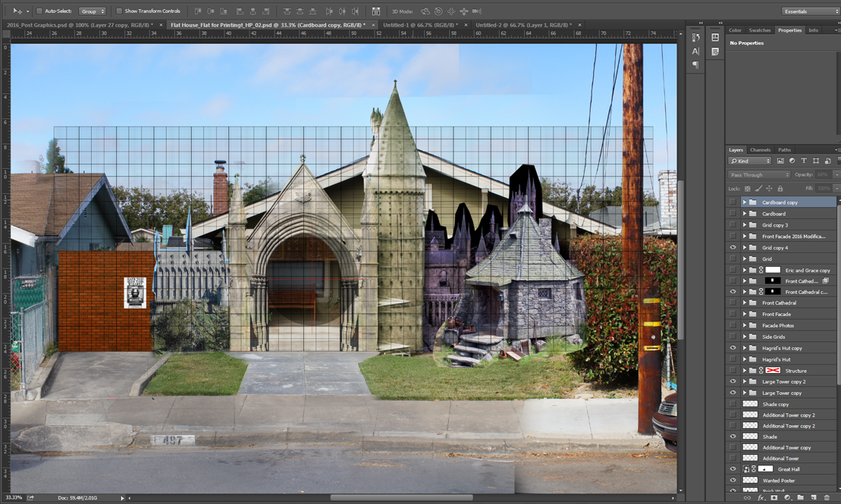Click Distribute vertical centers icon
The width and height of the screenshot is (841, 504).
300,11
